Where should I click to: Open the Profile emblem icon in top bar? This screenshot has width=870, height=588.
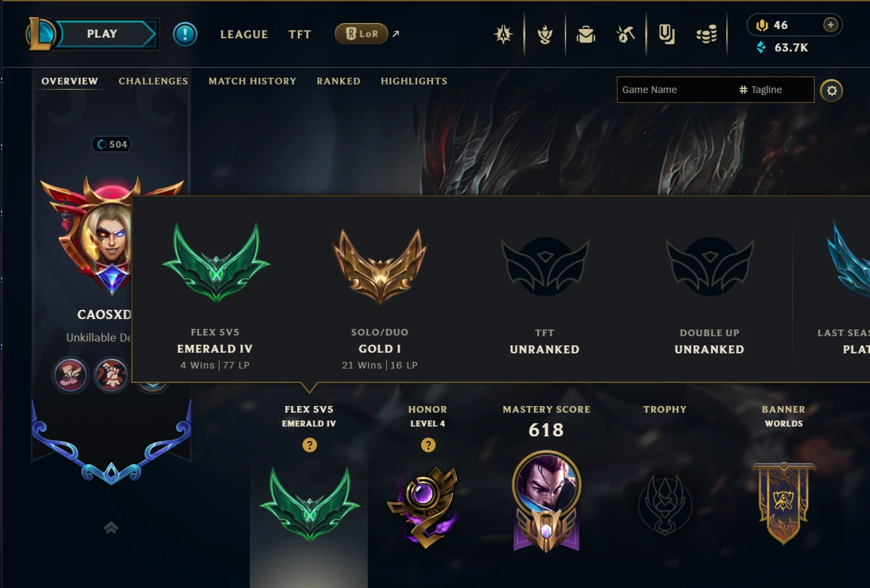(504, 34)
